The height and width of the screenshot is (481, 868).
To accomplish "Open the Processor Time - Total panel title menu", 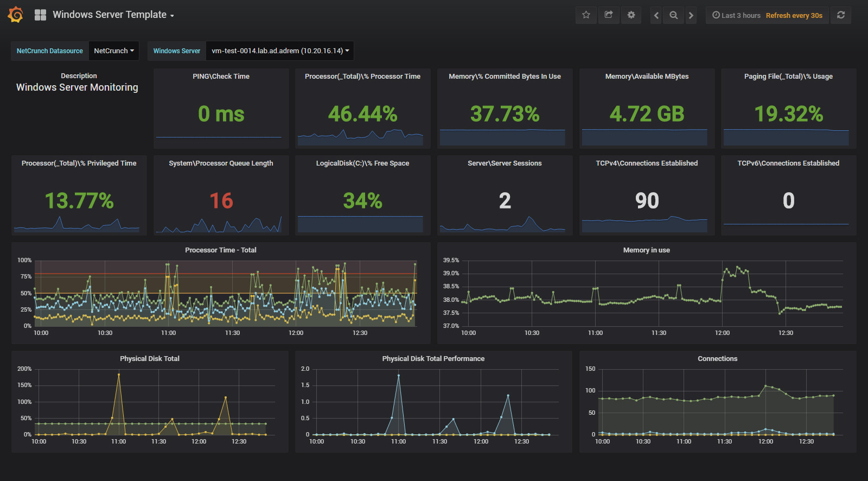I will click(221, 250).
